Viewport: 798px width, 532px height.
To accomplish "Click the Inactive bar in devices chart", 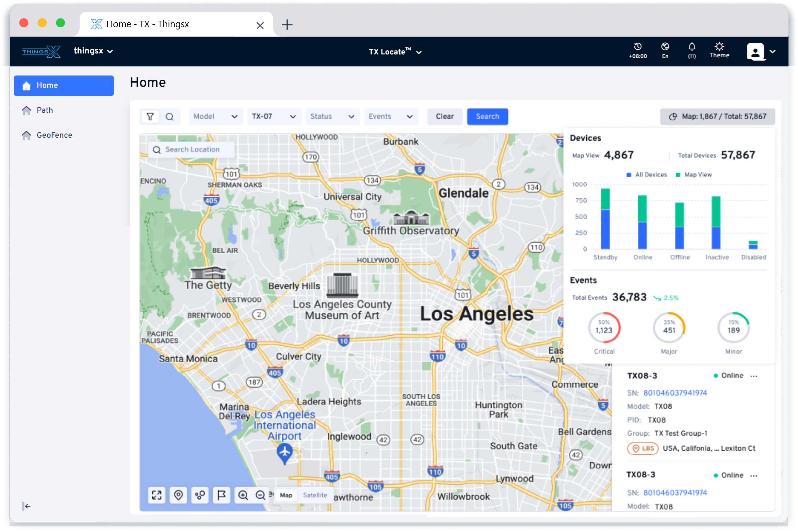I will pos(716,223).
